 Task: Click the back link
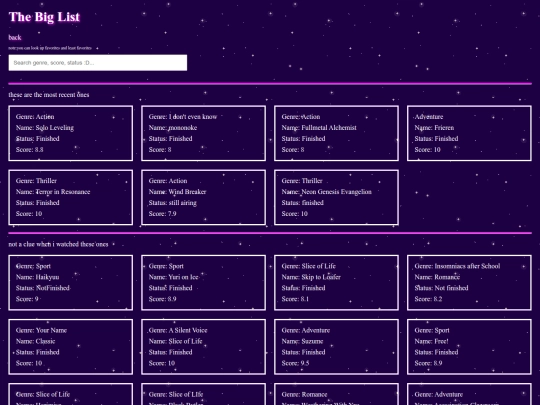15,38
